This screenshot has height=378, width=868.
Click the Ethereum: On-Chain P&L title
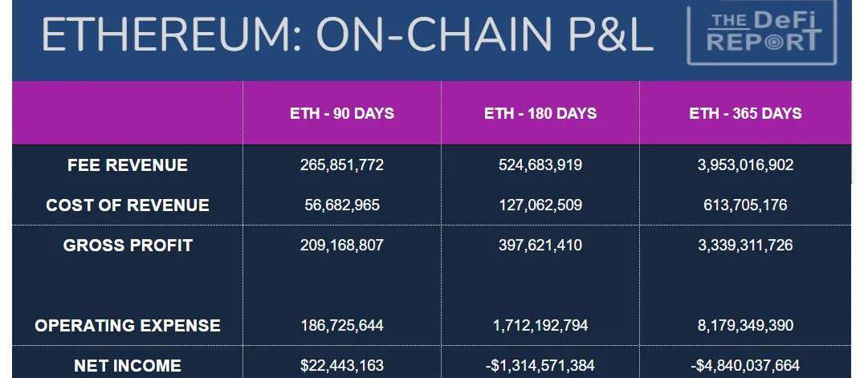coord(346,36)
